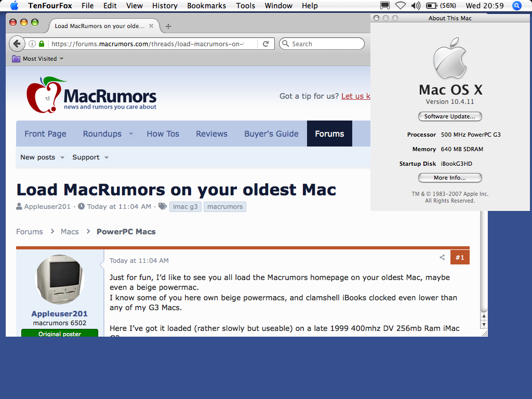Screen dimensions: 532x399
Task: Click the Most Visited bookmarks folder icon
Action: (16, 59)
